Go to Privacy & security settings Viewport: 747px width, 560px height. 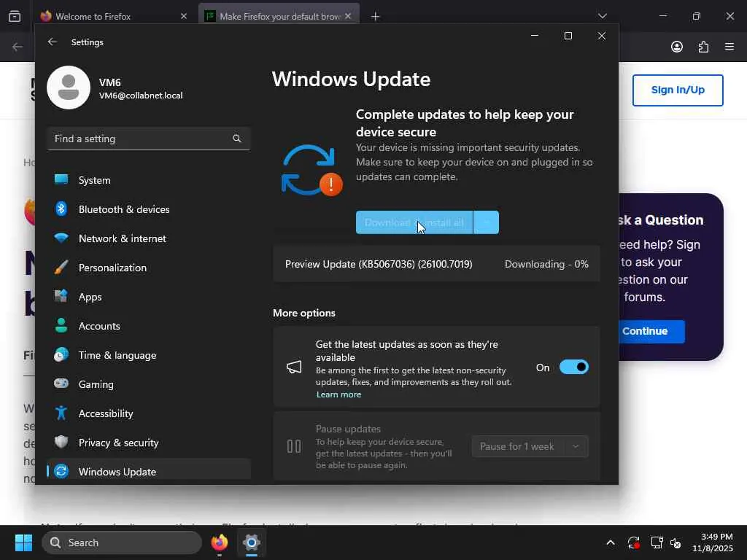[149, 443]
